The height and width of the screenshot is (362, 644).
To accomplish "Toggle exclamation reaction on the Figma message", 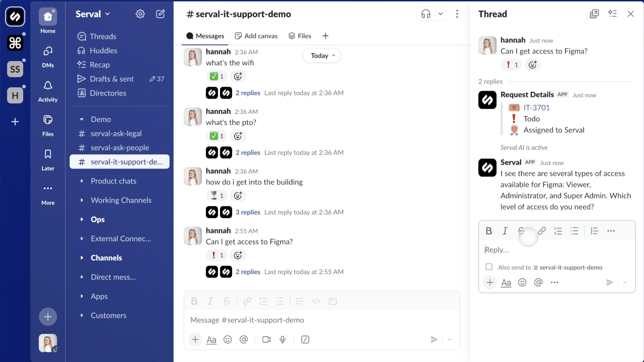I will pyautogui.click(x=217, y=255).
